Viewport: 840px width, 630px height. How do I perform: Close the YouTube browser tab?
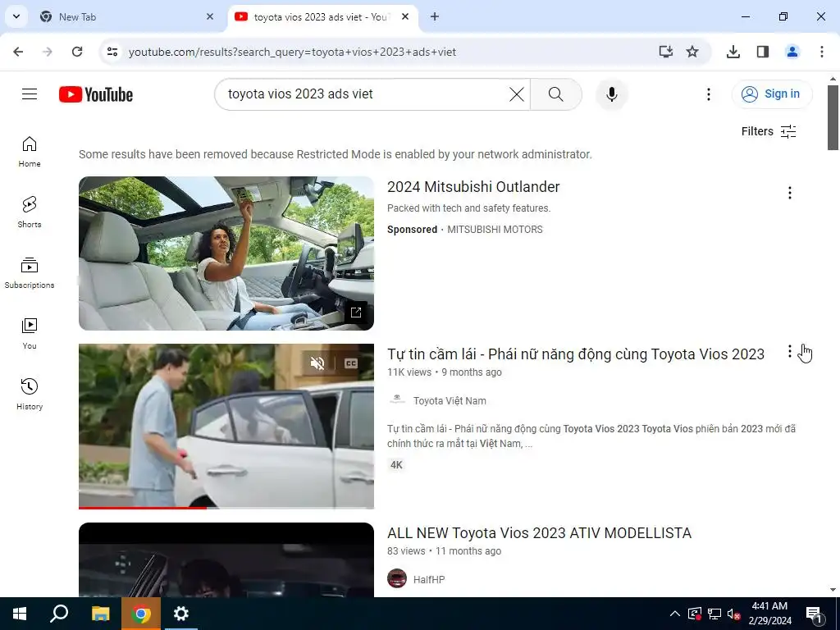pyautogui.click(x=405, y=16)
